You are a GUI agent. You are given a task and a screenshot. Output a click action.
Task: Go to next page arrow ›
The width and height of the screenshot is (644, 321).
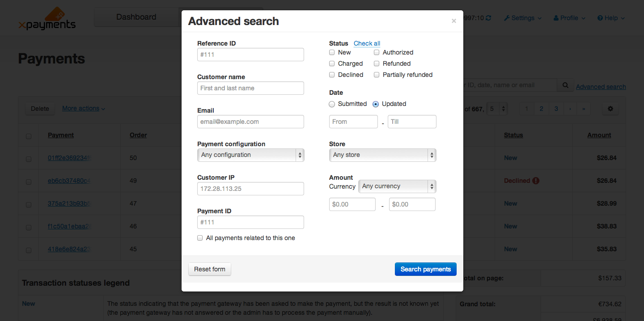[570, 109]
